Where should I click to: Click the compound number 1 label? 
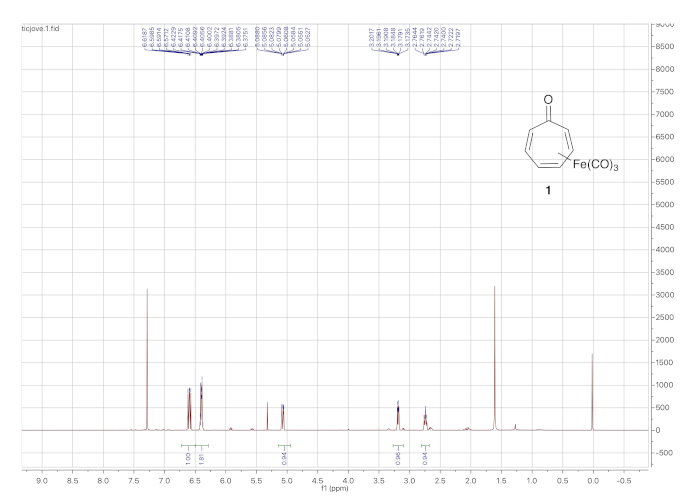coord(548,191)
